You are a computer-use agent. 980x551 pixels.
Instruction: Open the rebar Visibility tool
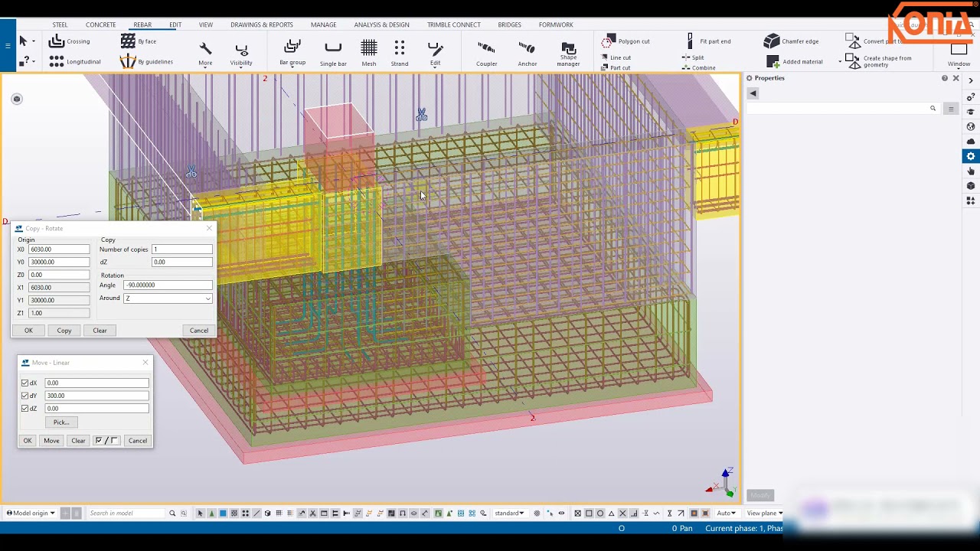[x=241, y=54]
